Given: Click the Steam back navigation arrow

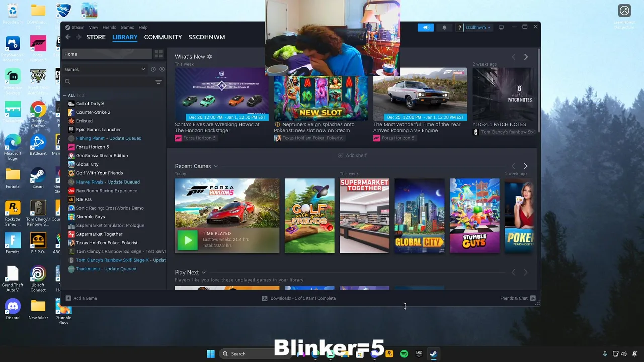Looking at the screenshot, I should click(x=68, y=37).
